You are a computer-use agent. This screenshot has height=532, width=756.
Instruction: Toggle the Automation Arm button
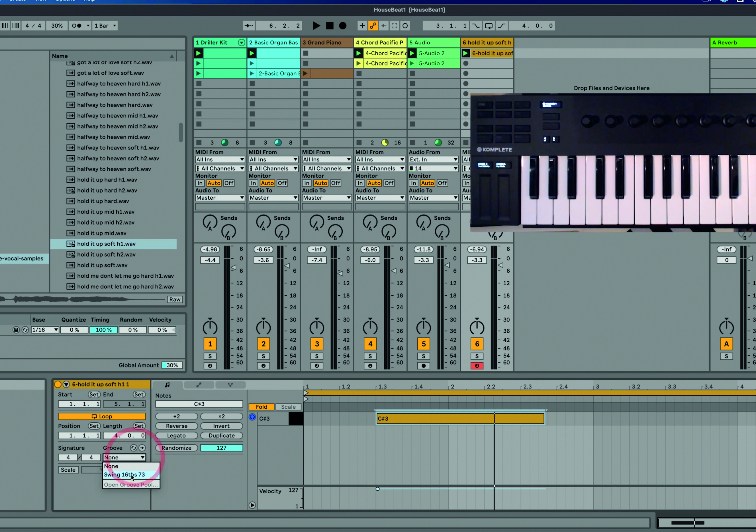tap(373, 26)
